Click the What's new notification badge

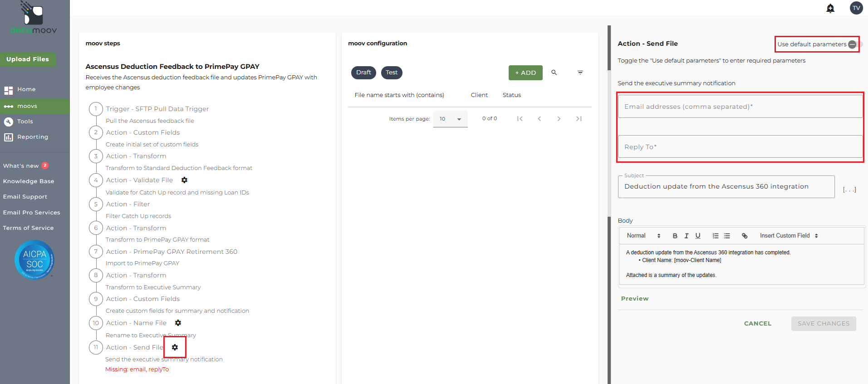(x=45, y=165)
